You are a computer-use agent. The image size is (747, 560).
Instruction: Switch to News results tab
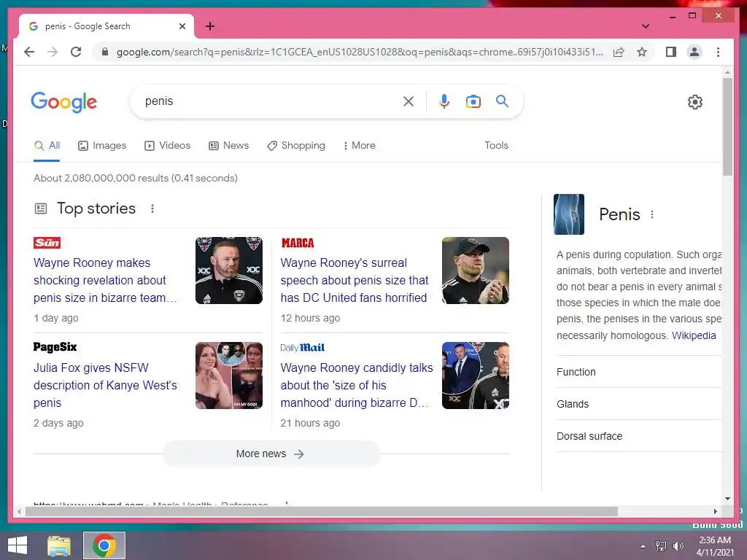(x=228, y=146)
